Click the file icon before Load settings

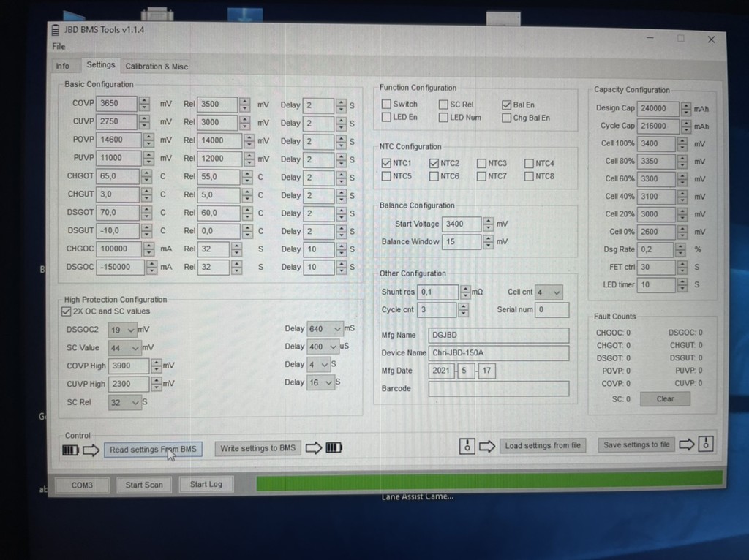point(467,446)
